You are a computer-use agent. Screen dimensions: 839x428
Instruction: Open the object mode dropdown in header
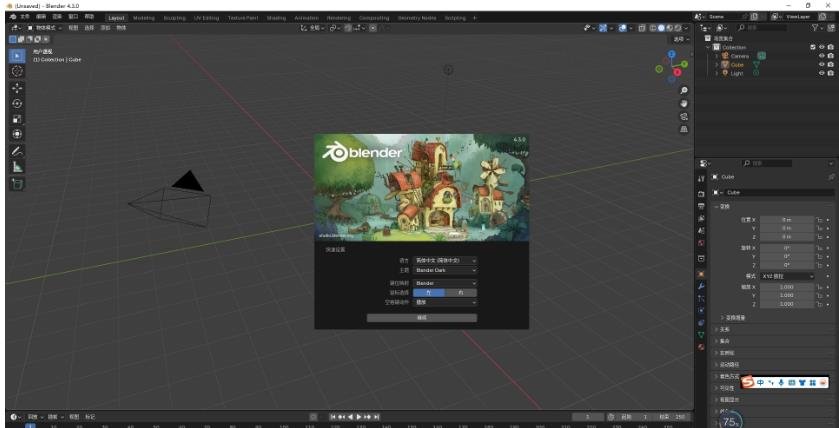click(x=45, y=28)
